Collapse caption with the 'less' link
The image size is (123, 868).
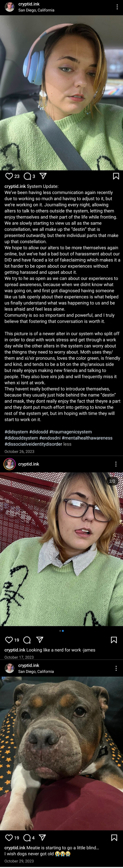coord(67,444)
